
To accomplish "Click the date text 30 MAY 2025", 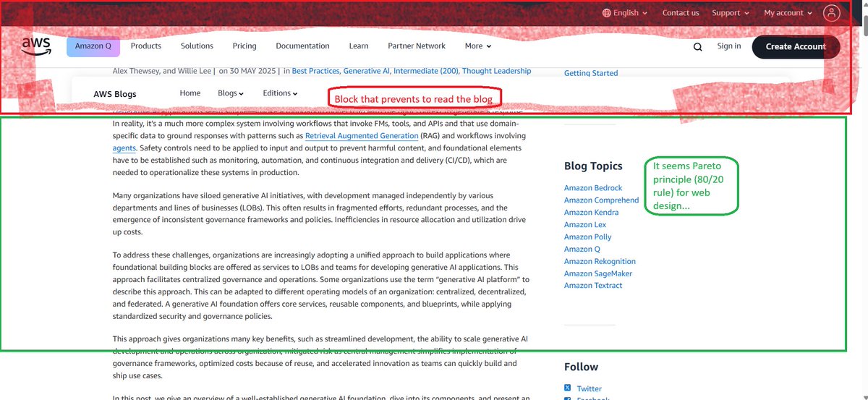I will coord(254,71).
